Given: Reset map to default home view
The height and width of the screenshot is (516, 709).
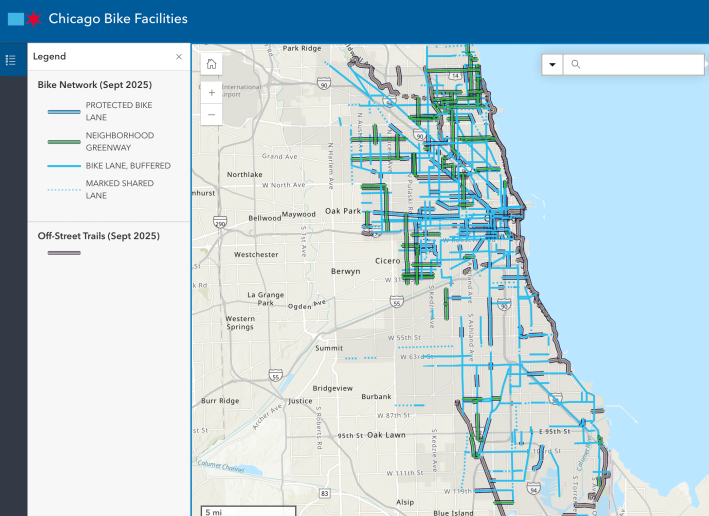Looking at the screenshot, I should point(211,64).
